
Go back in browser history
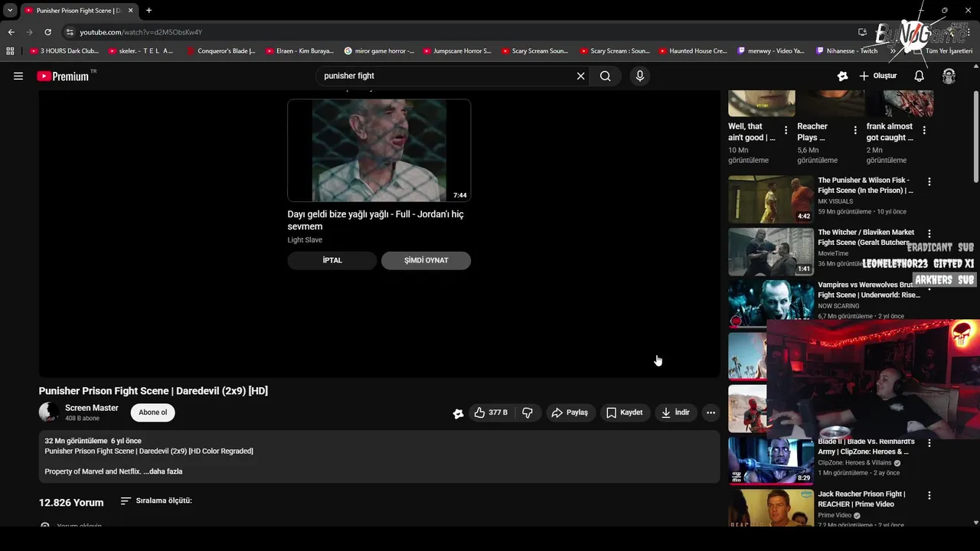[11, 32]
